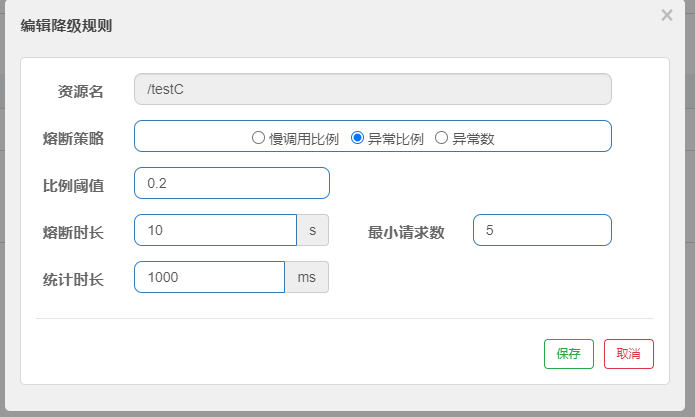Focus the 比例阈值 input containing 0.2
Screen dimensions: 695x417
coord(231,183)
